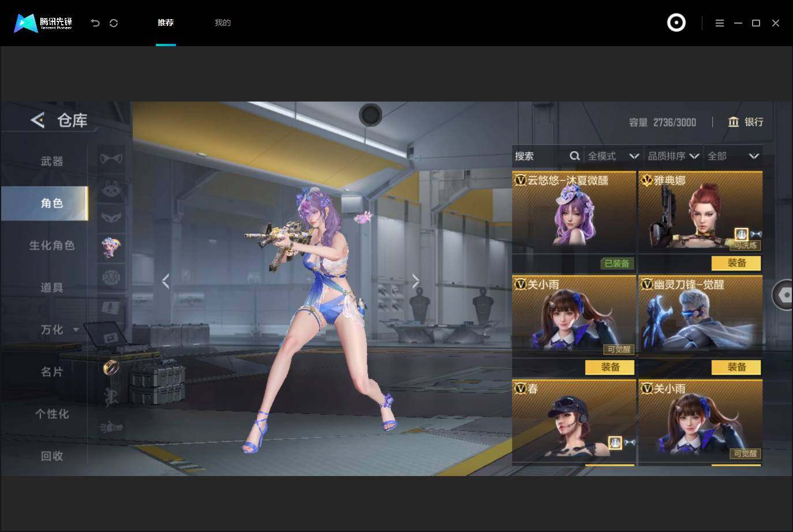Rotate character preview with left arrow
Viewport: 793px width, 532px height.
coord(166,281)
